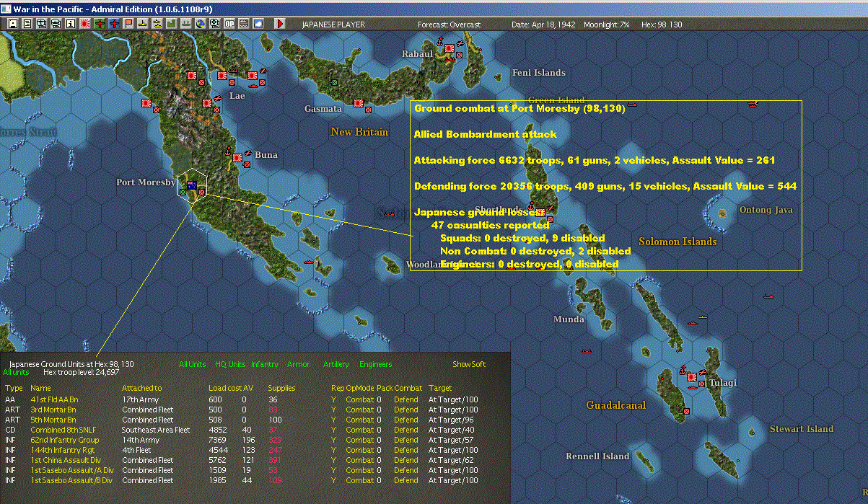Toggle Rep Y for 1st Sasebo Assault/A Div
This screenshot has height=504, width=868.
(x=333, y=470)
